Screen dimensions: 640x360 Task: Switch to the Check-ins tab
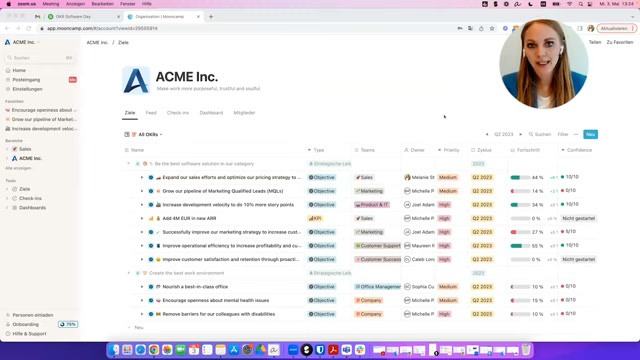click(x=178, y=113)
